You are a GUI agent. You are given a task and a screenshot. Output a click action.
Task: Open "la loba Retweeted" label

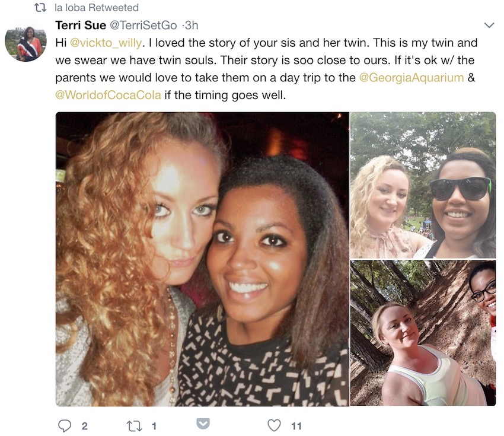pyautogui.click(x=97, y=8)
